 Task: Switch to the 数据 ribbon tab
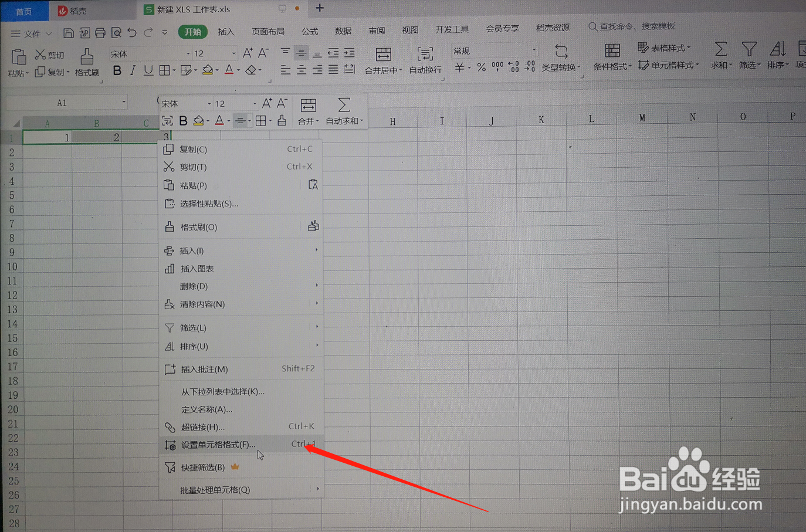click(343, 32)
